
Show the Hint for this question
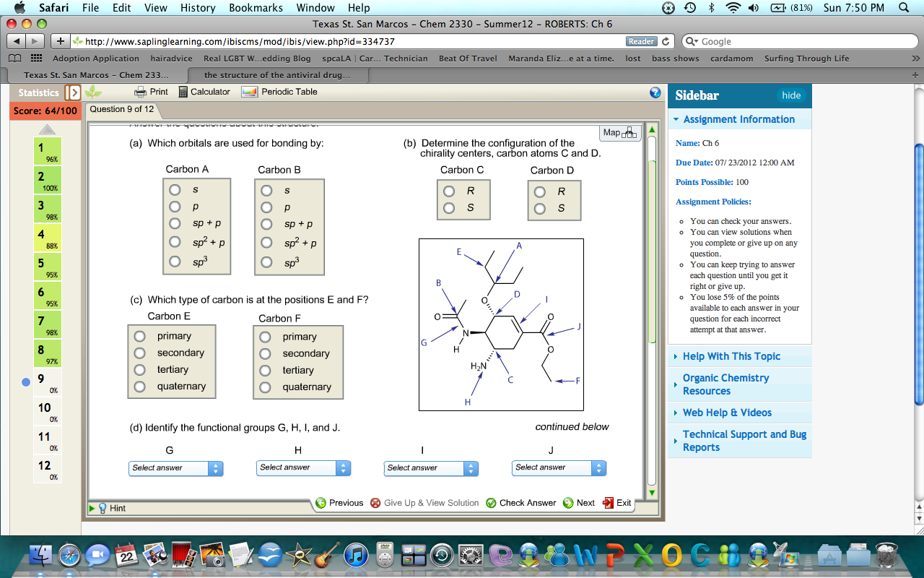coord(112,508)
